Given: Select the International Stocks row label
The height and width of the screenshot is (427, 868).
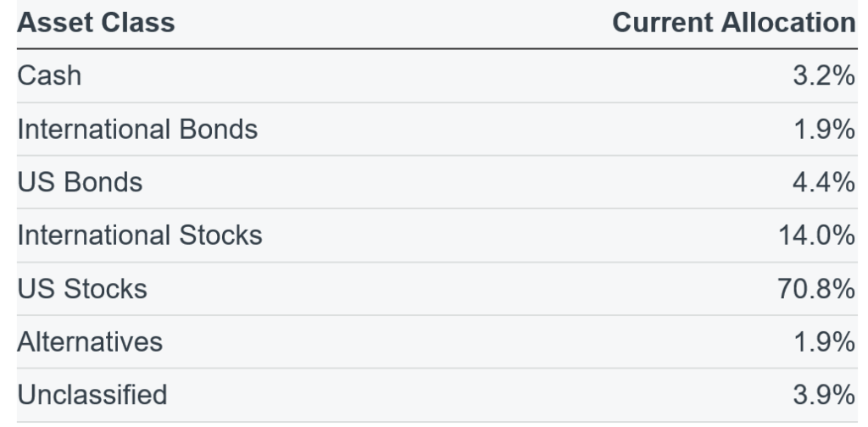Looking at the screenshot, I should [x=140, y=235].
